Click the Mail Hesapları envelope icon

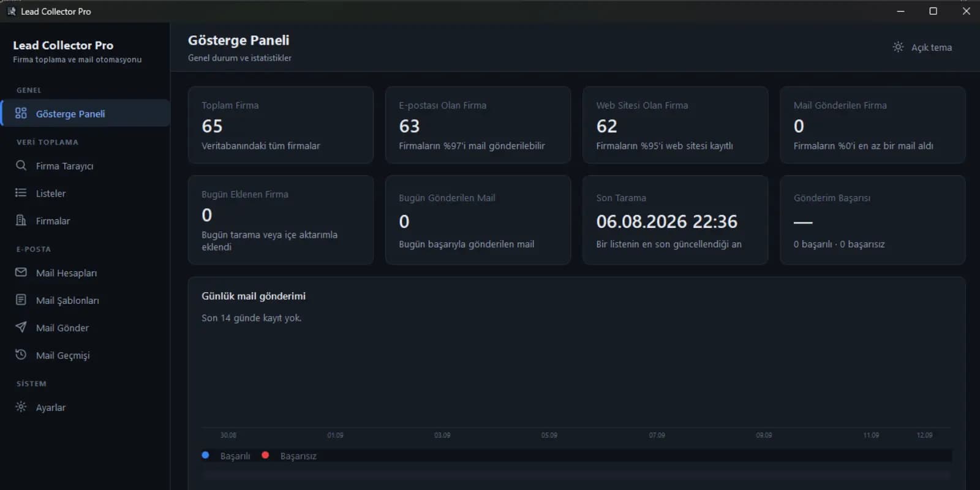click(x=21, y=273)
